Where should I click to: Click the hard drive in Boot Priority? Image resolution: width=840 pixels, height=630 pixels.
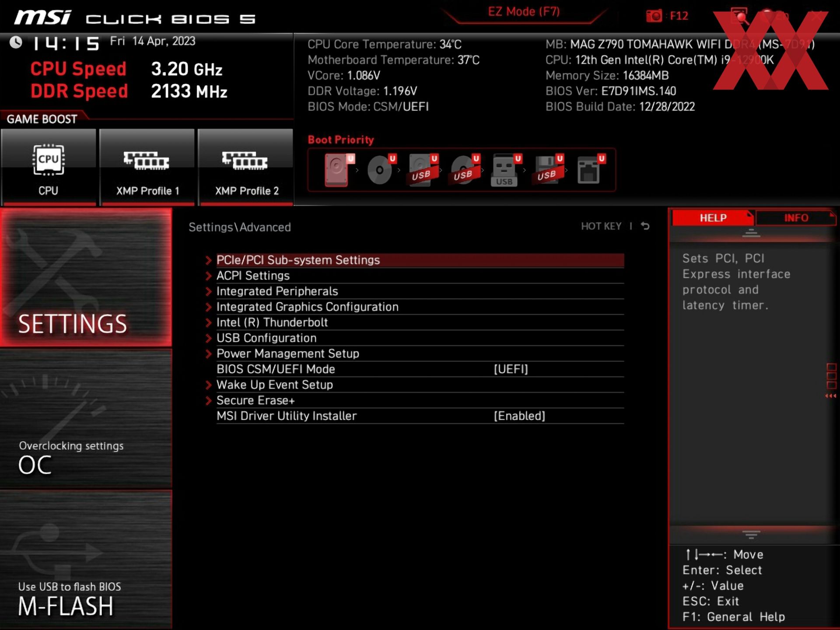click(336, 171)
